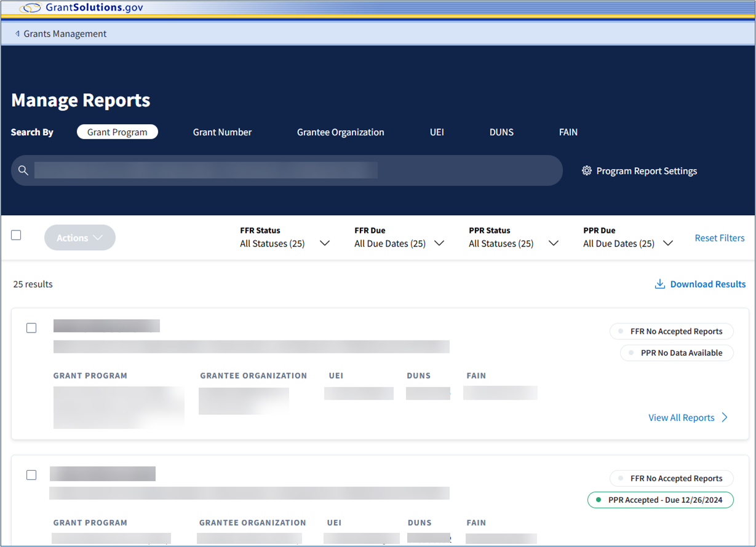
Task: Click the Program Report Settings gear icon
Action: (x=586, y=171)
